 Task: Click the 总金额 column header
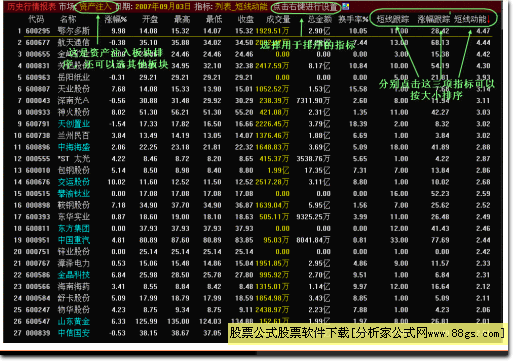point(320,19)
